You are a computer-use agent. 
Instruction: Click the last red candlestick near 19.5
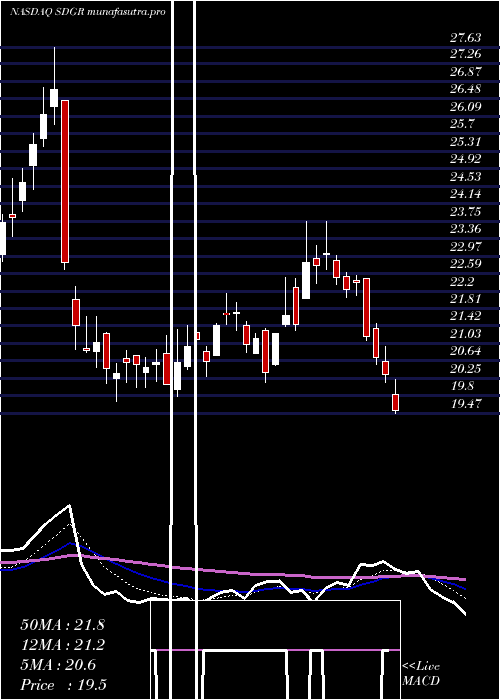[x=395, y=396]
